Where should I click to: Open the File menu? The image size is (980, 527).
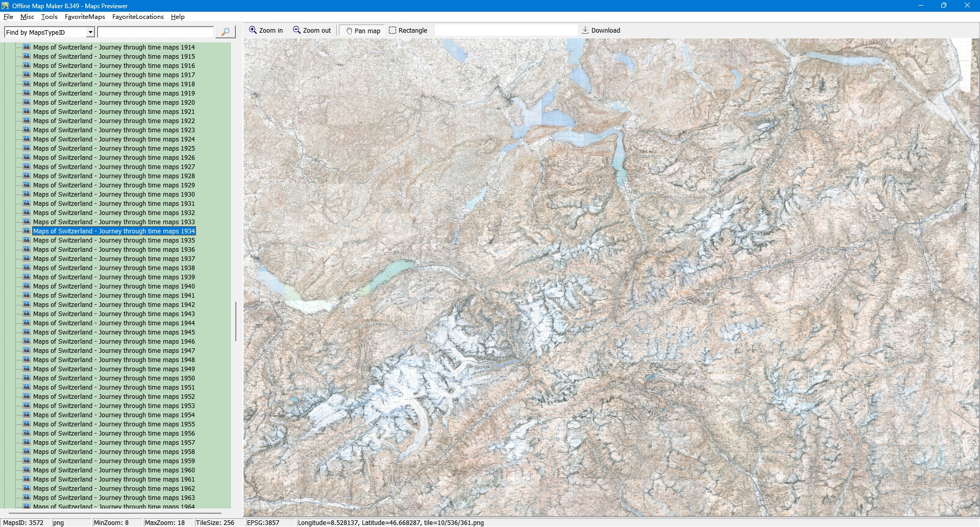[8, 17]
